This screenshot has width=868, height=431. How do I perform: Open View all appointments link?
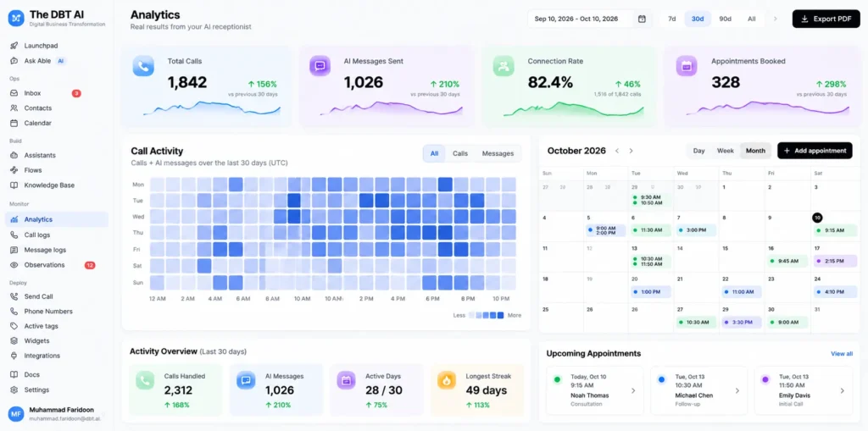coord(842,354)
